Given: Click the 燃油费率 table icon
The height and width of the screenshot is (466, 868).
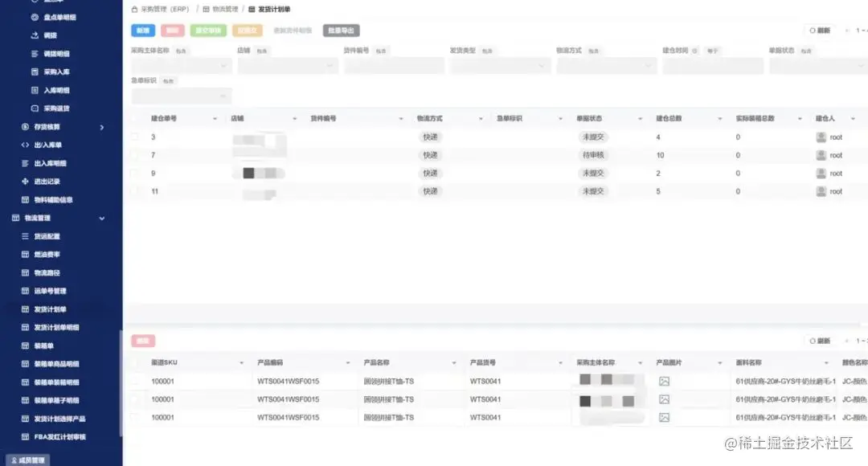Looking at the screenshot, I should tap(25, 255).
